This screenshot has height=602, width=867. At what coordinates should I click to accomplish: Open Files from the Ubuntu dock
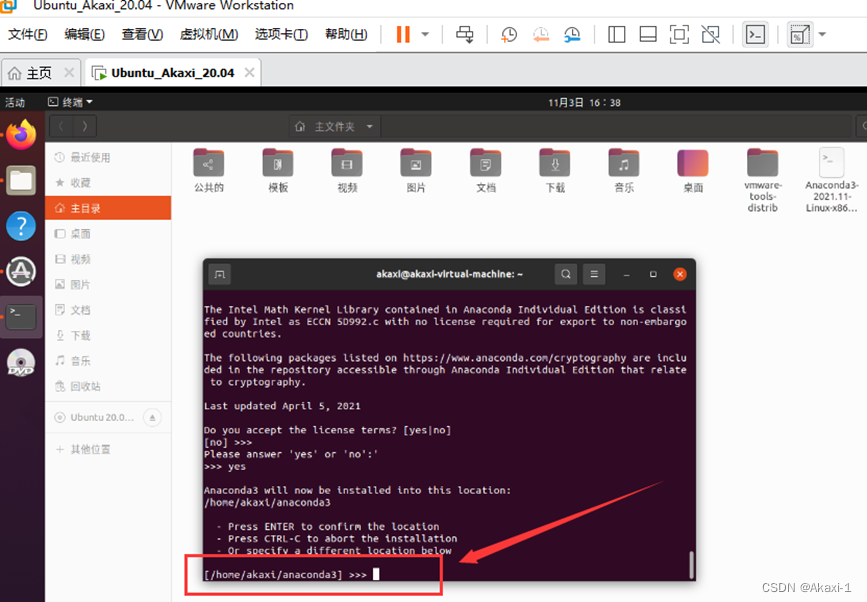pyautogui.click(x=21, y=180)
